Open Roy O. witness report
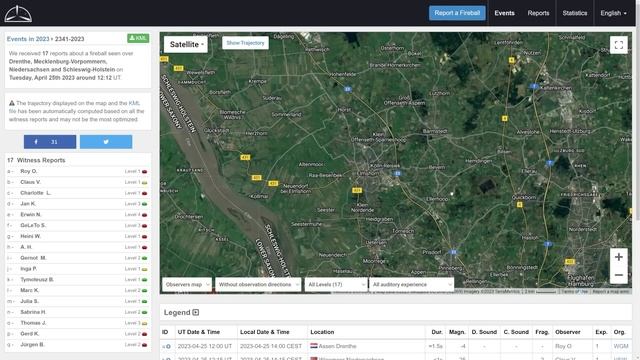640x360 pixels. 29,171
